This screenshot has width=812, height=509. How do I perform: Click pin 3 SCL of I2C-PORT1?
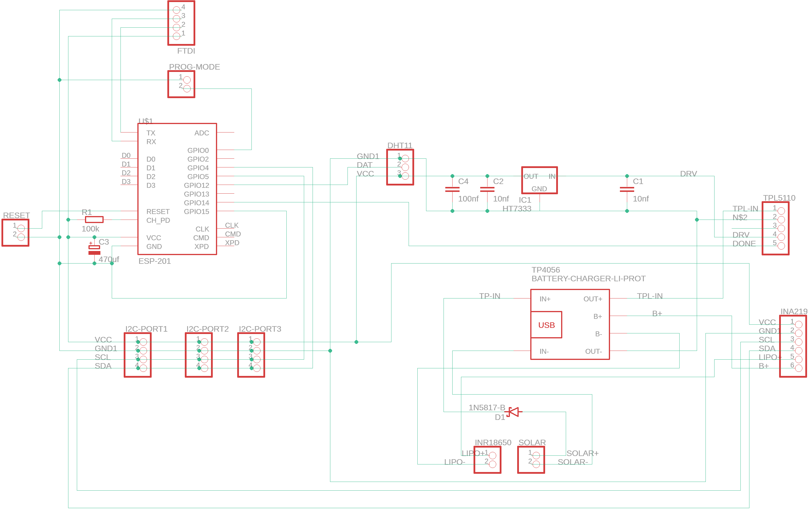point(143,360)
